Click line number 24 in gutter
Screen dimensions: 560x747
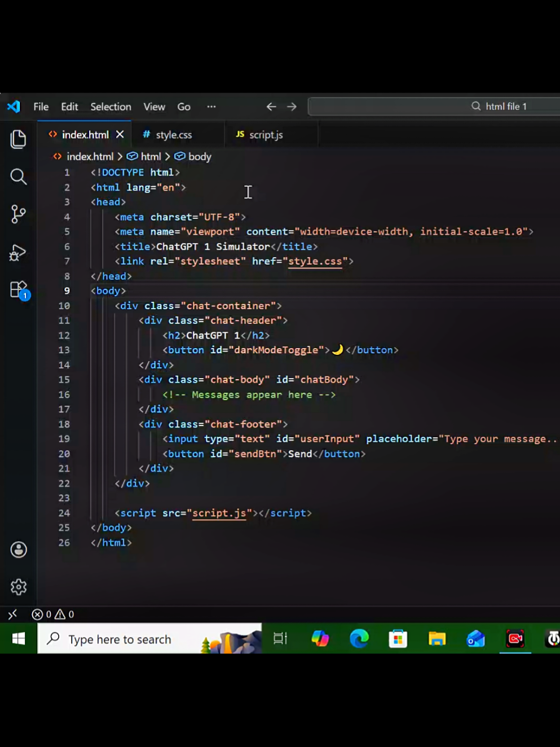pos(64,513)
